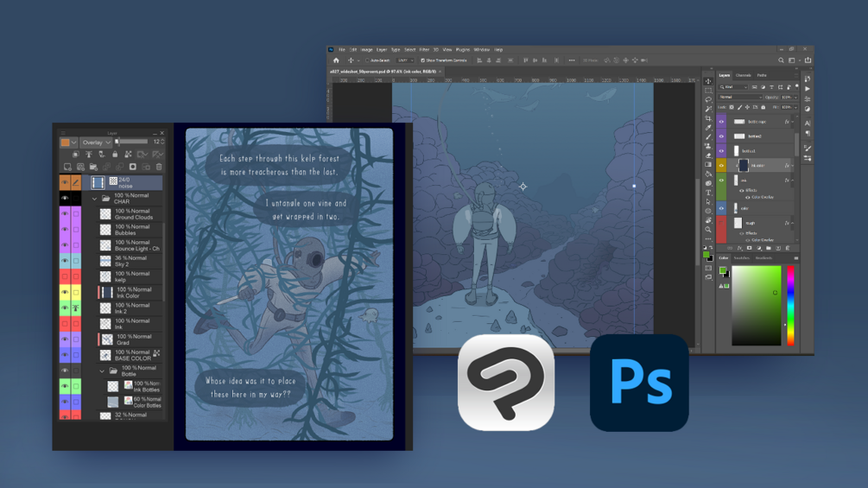Select the Clone Stamp tool in Photoshop

pyautogui.click(x=708, y=146)
